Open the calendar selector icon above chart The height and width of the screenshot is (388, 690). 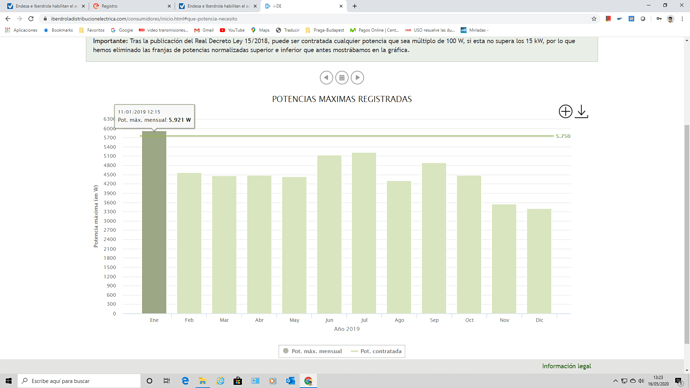pos(342,77)
